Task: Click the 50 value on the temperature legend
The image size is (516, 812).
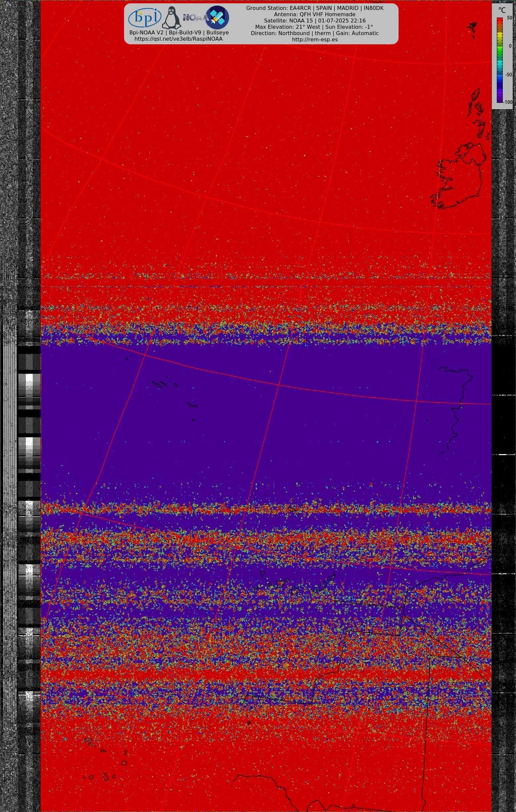Action: (x=509, y=18)
